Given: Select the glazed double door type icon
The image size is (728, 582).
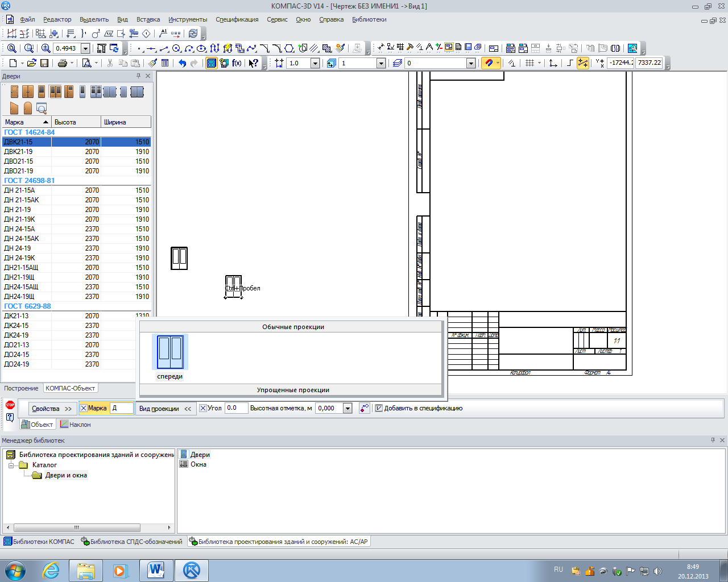Looking at the screenshot, I should [x=55, y=92].
